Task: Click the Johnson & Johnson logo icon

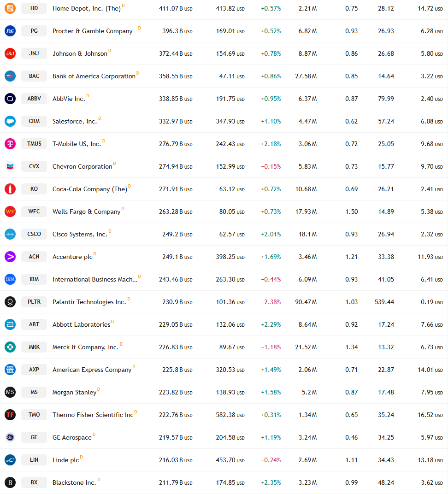Action: [x=10, y=53]
